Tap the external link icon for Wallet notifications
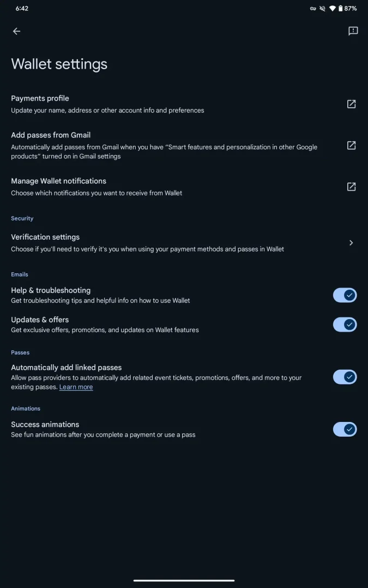This screenshot has height=588, width=368. point(351,186)
